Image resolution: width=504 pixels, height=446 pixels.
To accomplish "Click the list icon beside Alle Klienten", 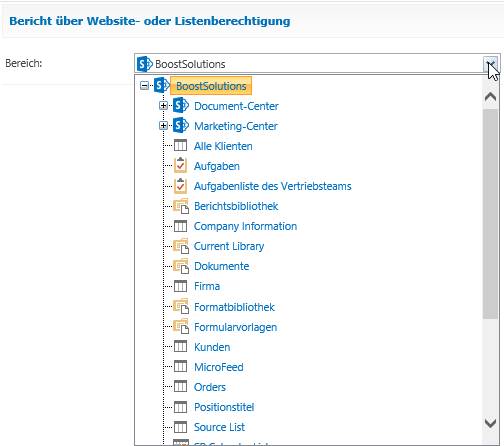I will click(180, 146).
